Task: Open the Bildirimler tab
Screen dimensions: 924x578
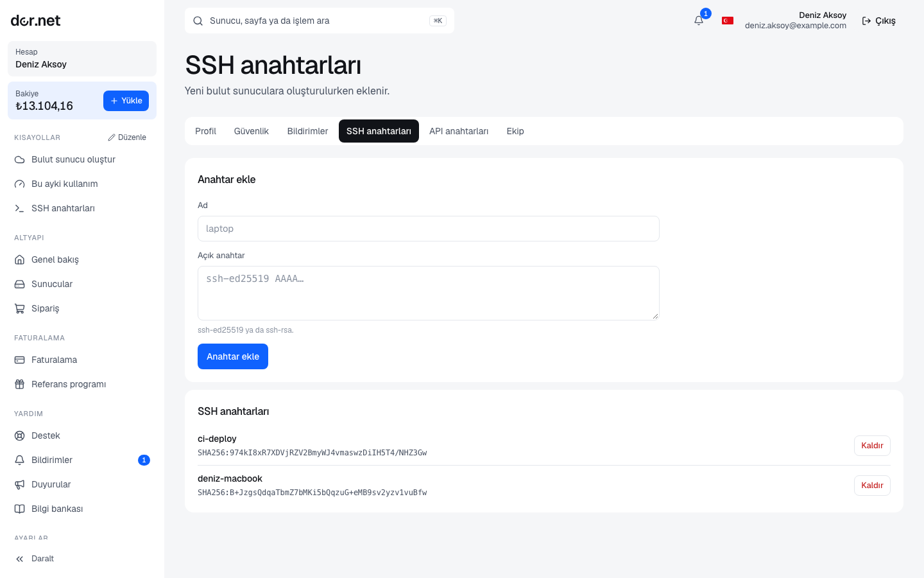Action: click(307, 131)
